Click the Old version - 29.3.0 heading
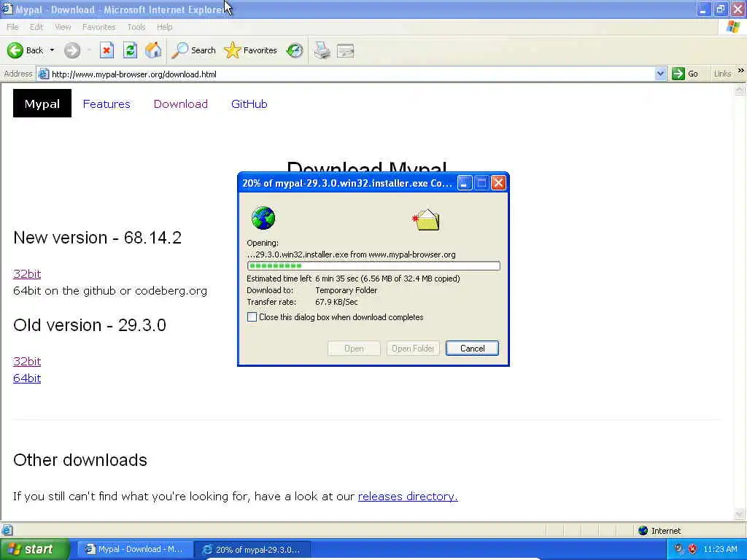Screen dimensions: 747x560 click(x=90, y=325)
